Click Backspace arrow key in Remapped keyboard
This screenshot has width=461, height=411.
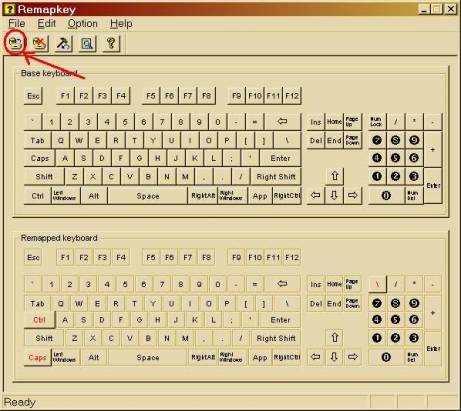(283, 284)
